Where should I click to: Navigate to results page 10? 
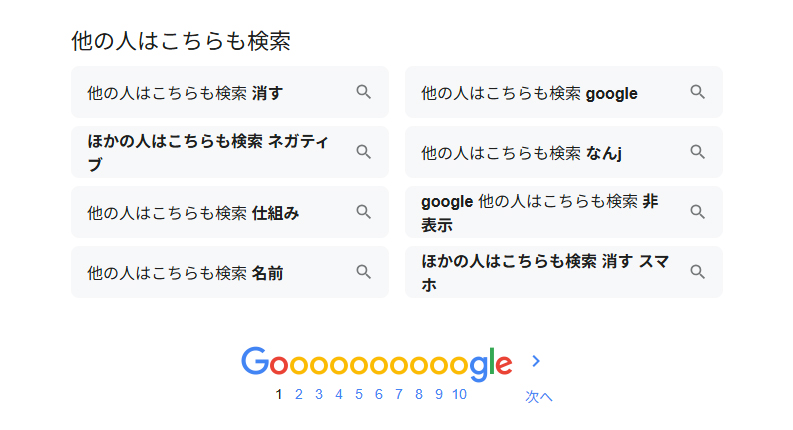tap(459, 394)
